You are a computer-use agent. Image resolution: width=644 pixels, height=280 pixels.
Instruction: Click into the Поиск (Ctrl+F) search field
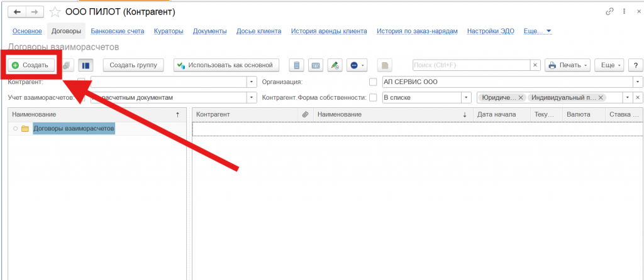tap(471, 65)
